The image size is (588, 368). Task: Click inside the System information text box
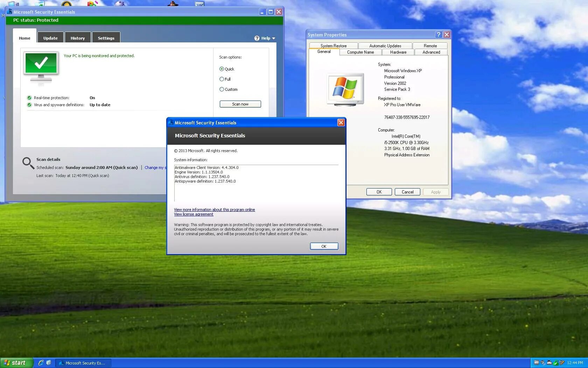[x=256, y=183]
